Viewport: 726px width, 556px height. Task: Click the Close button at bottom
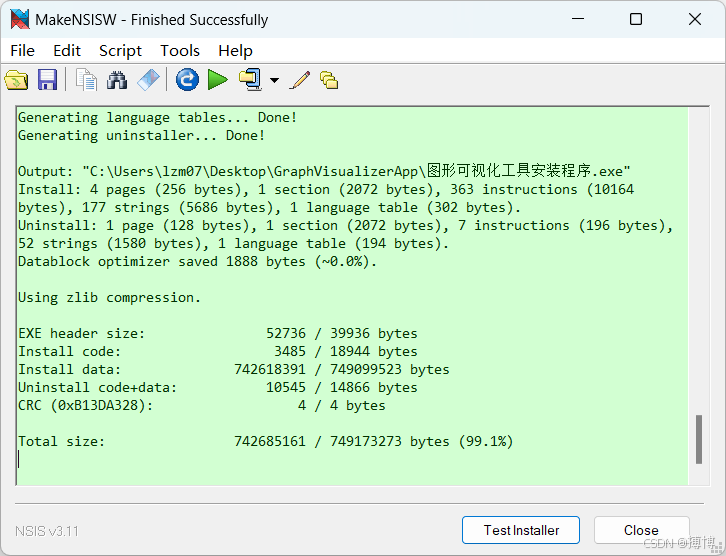[641, 530]
